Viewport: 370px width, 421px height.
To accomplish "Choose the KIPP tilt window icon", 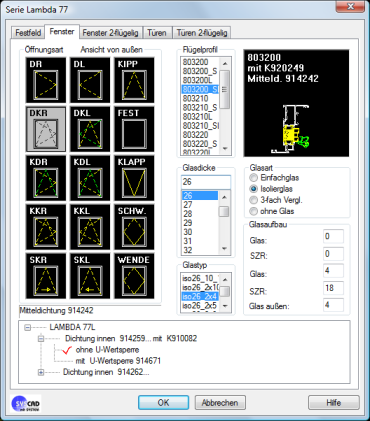I will (134, 80).
